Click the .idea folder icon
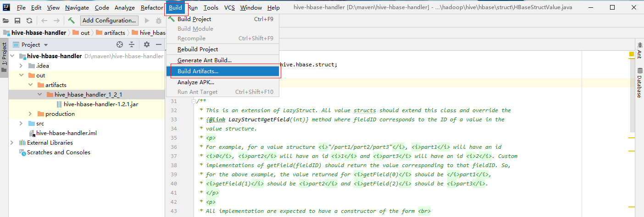644x217 pixels. pyautogui.click(x=32, y=66)
